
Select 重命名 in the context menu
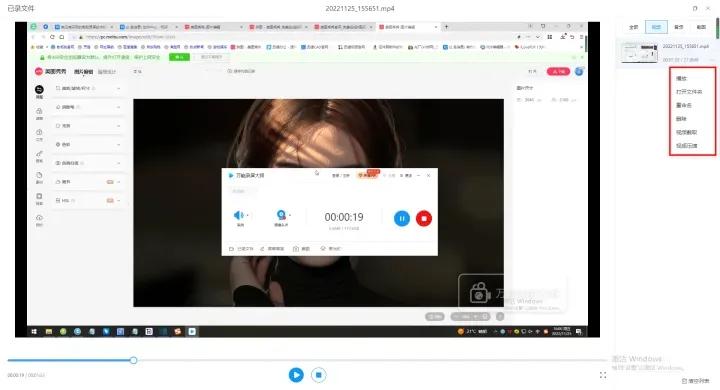point(684,105)
